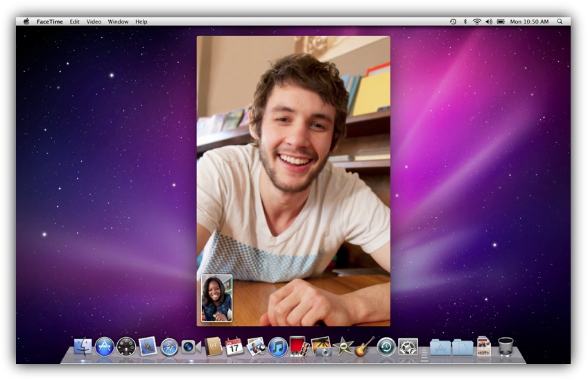
Task: Open the FaceTime application menu
Action: tap(50, 21)
